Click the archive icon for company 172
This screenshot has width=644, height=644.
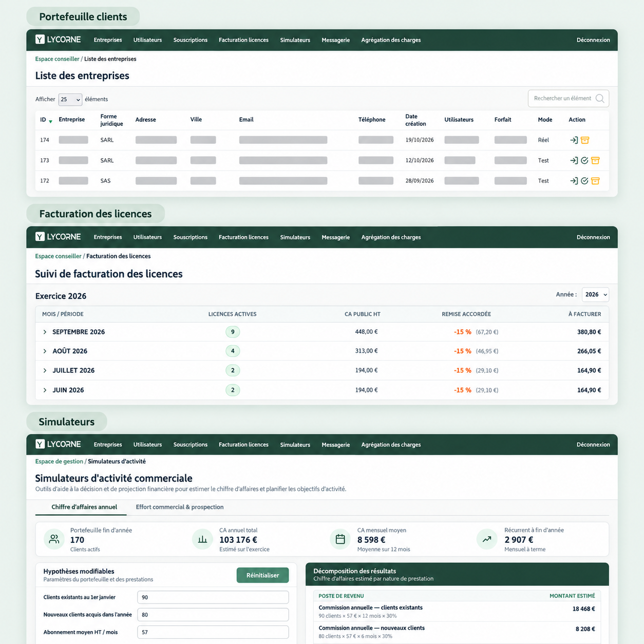(x=595, y=181)
